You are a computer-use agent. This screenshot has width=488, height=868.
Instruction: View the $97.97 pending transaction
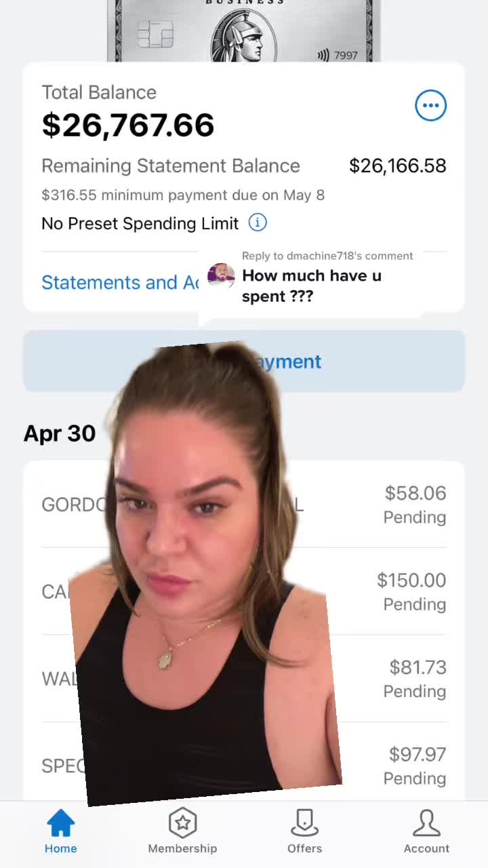pos(244,762)
